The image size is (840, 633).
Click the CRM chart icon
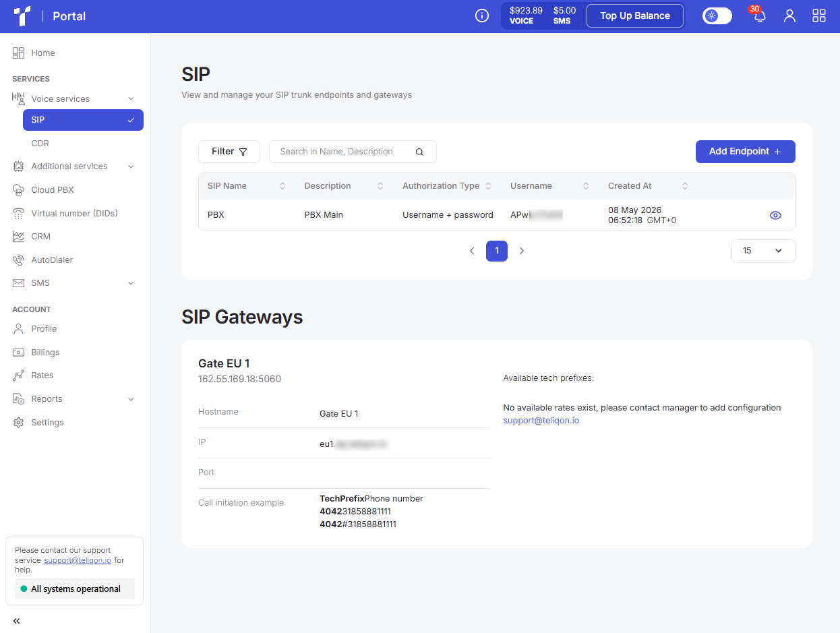[x=19, y=237]
